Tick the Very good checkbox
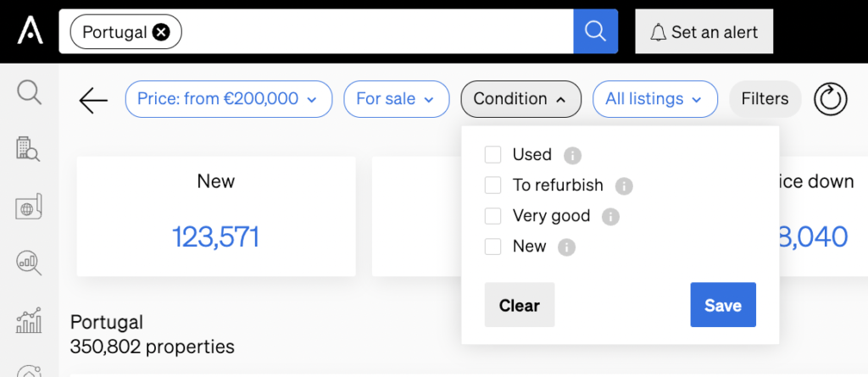868x377 pixels. point(492,216)
